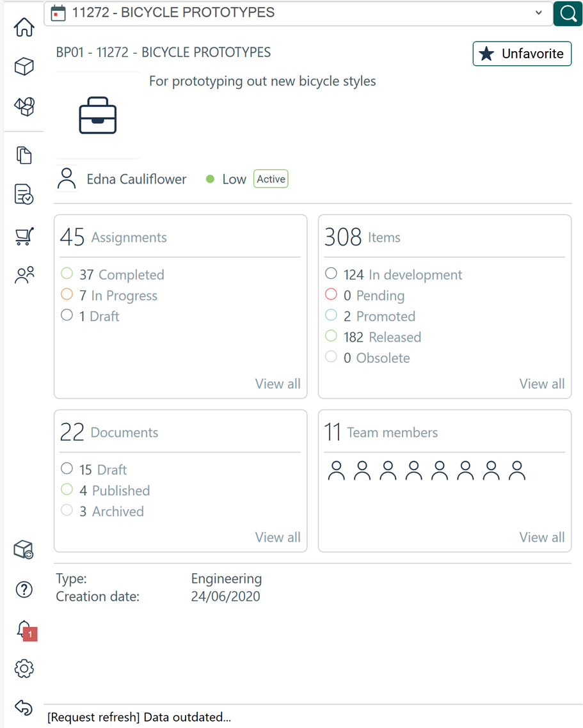Screen dimensions: 583x728
Task: Click the Unfavorite star button
Action: pyautogui.click(x=522, y=54)
